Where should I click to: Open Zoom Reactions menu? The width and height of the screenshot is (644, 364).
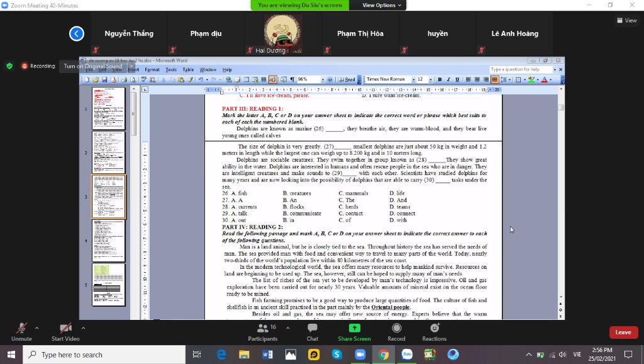(434, 333)
